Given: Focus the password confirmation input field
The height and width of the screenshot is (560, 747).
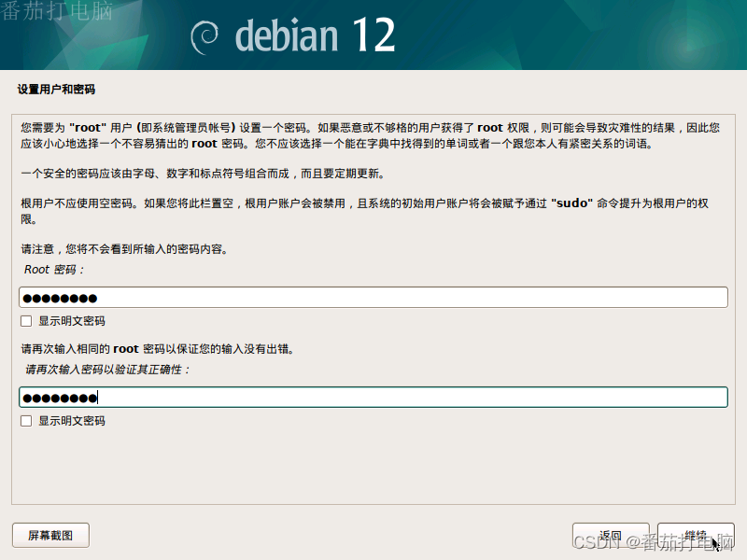Looking at the screenshot, I should point(373,398).
